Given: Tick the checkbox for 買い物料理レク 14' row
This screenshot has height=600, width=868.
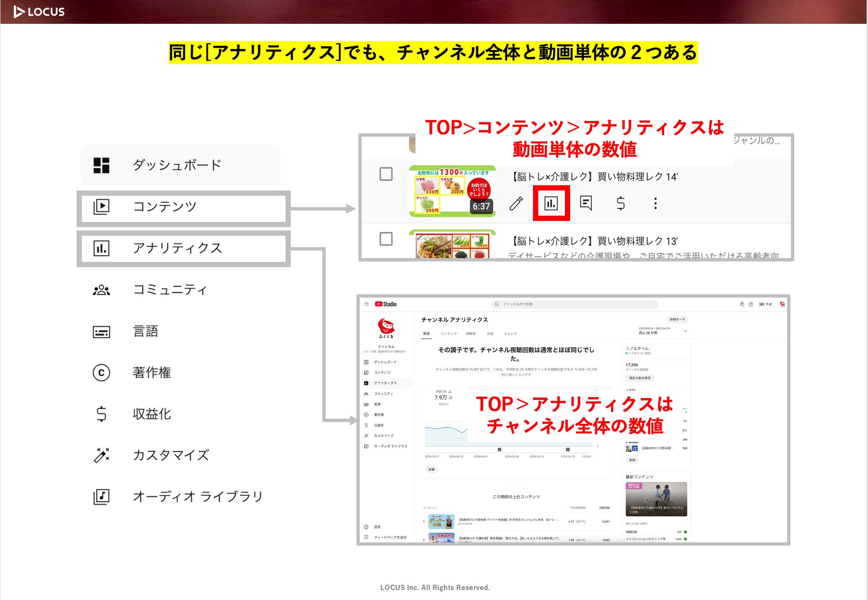Looking at the screenshot, I should pyautogui.click(x=386, y=174).
